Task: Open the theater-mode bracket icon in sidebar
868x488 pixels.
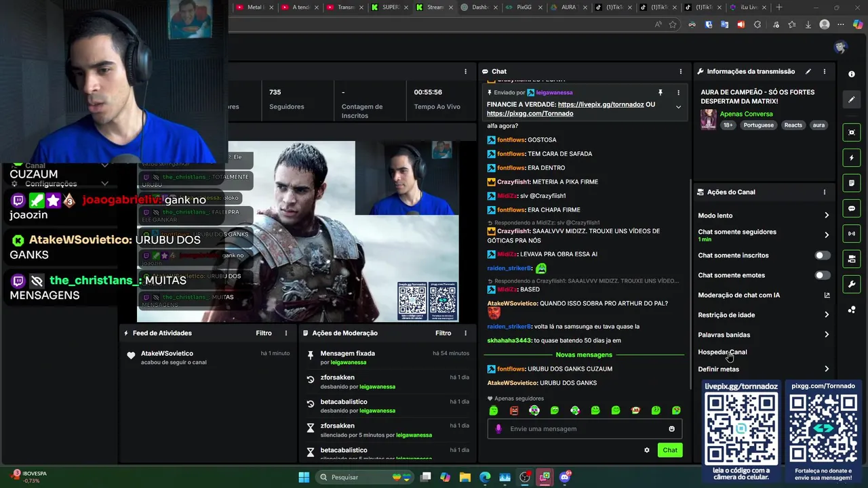Action: [852, 132]
